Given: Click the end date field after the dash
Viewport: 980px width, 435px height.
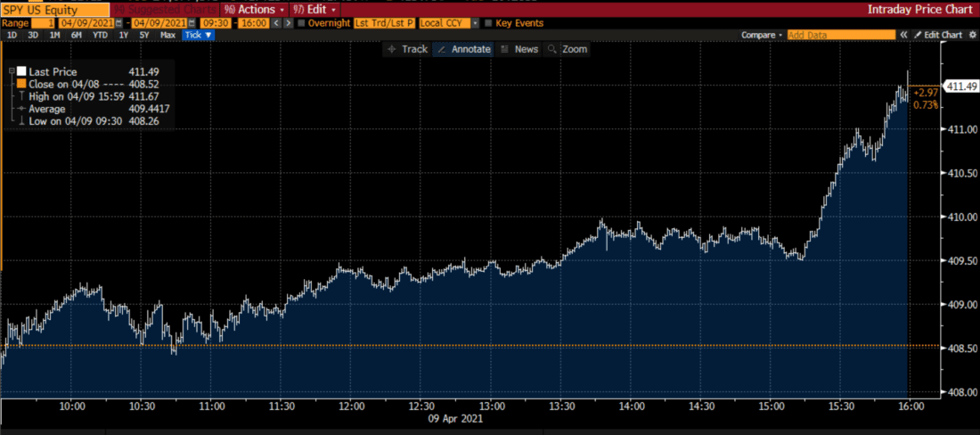Looking at the screenshot, I should click(x=159, y=23).
